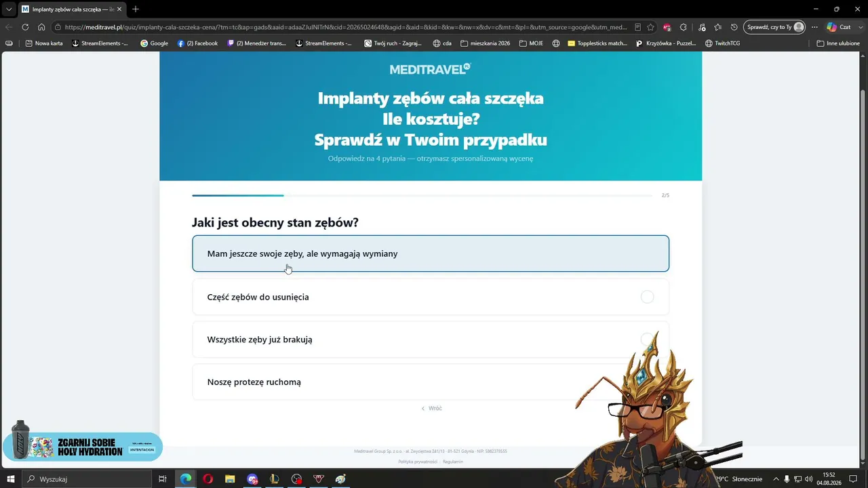Open the 'Krzyżówka - Puzzel...' bookmark
This screenshot has height=488, width=868.
666,43
